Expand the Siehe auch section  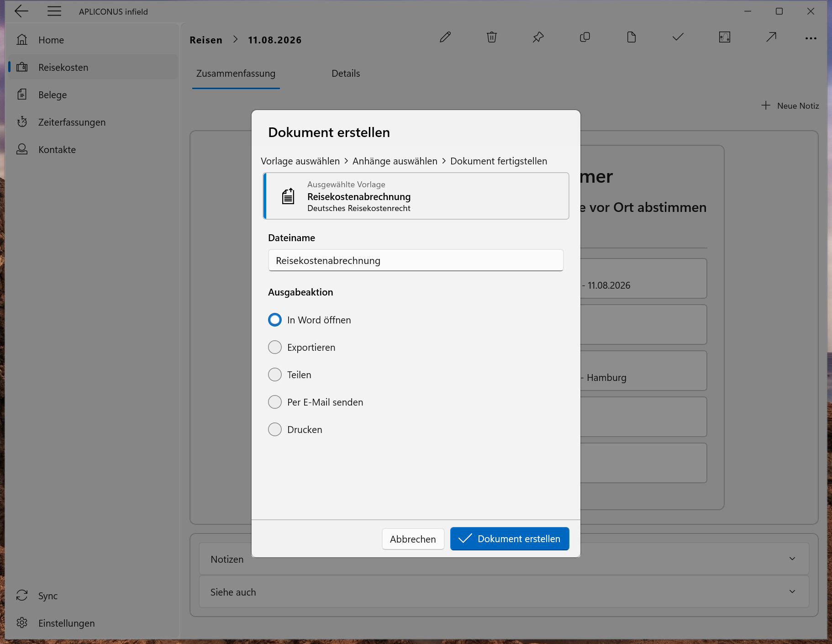point(504,592)
